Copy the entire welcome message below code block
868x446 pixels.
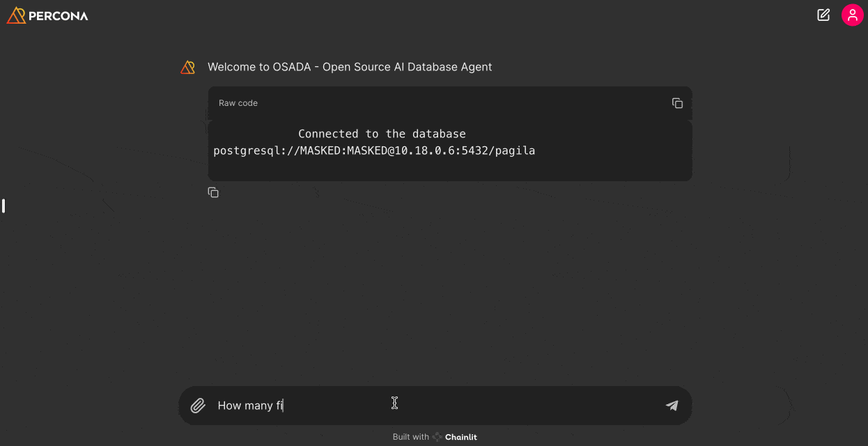(x=213, y=192)
